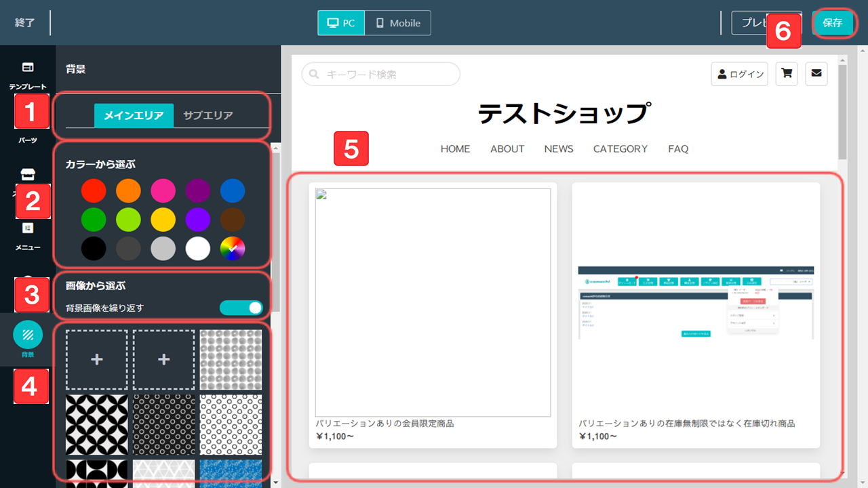Image resolution: width=868 pixels, height=488 pixels.
Task: Click background panel scroll down arrow
Action: (x=275, y=483)
